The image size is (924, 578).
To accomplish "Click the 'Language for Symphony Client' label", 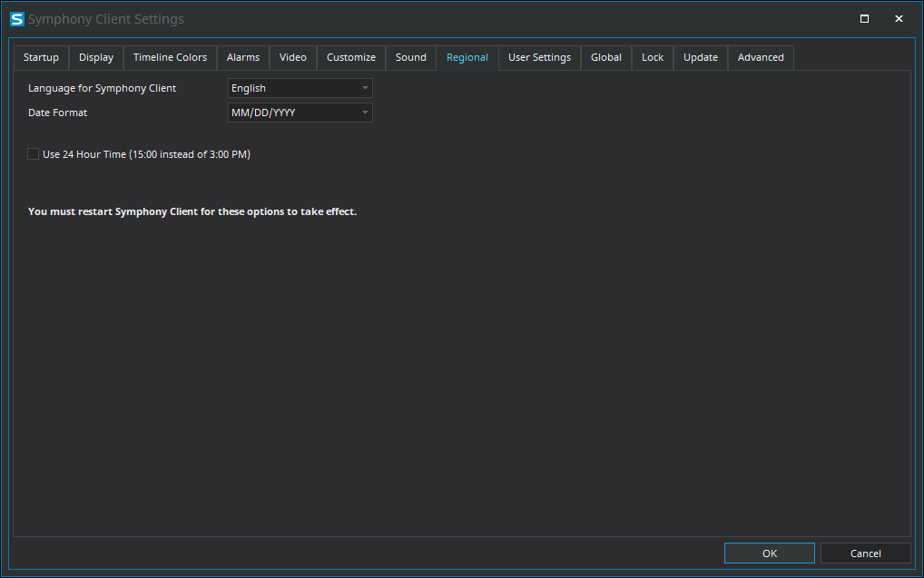I will click(102, 88).
